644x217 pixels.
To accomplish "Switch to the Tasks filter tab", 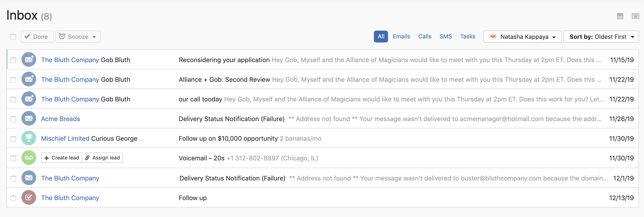I will pyautogui.click(x=468, y=37).
